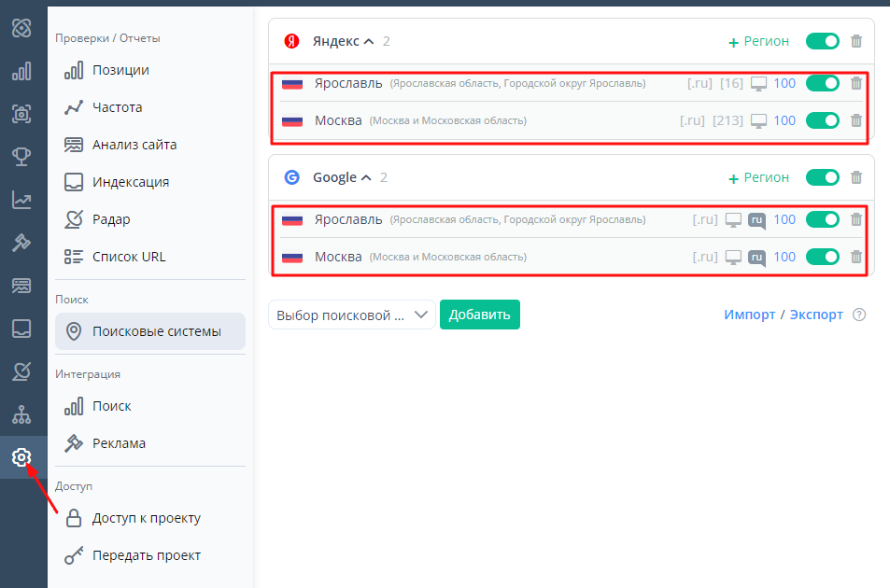Open Доступ к проекту
890x588 pixels.
click(147, 518)
